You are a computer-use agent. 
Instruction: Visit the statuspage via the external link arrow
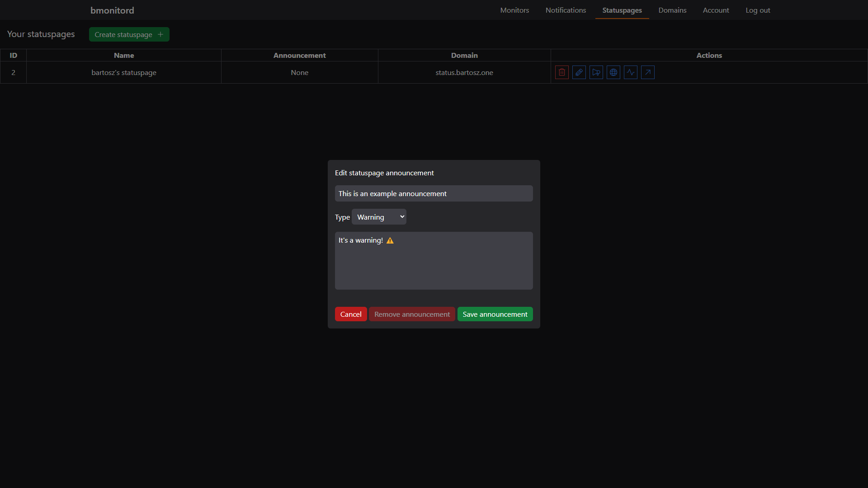(x=647, y=72)
